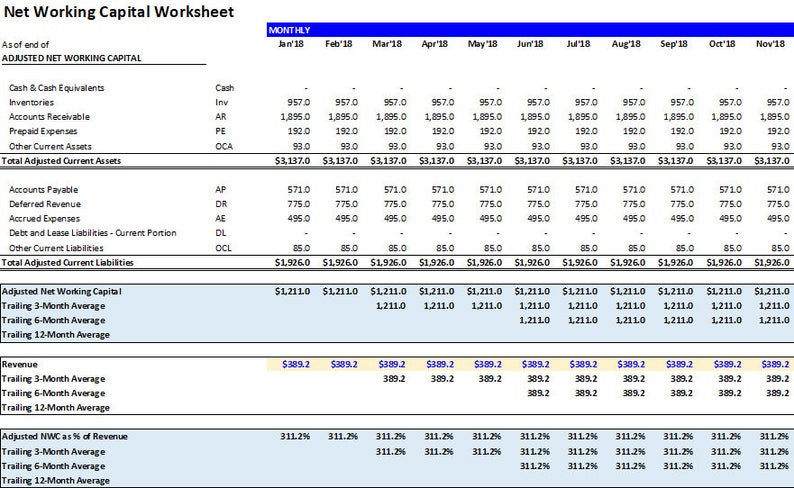Select the Accounts Receivable row label
The width and height of the screenshot is (794, 488).
click(49, 117)
